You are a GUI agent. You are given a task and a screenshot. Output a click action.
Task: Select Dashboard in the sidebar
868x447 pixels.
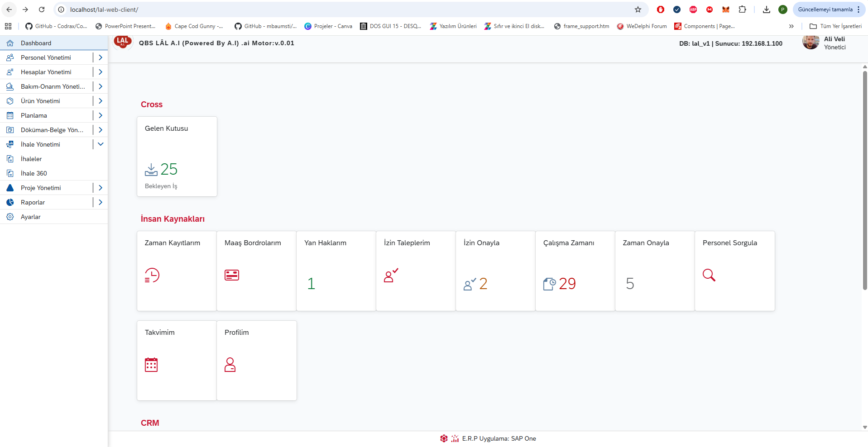(x=36, y=43)
